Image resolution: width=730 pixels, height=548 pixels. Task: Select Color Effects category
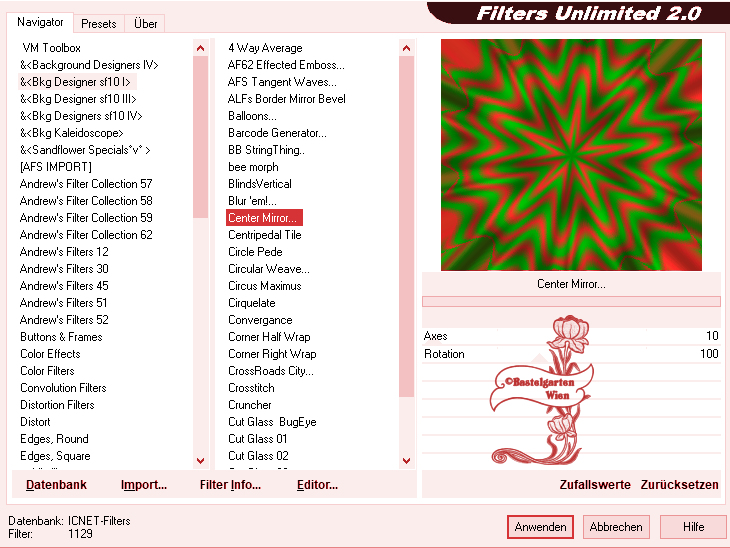tap(50, 354)
